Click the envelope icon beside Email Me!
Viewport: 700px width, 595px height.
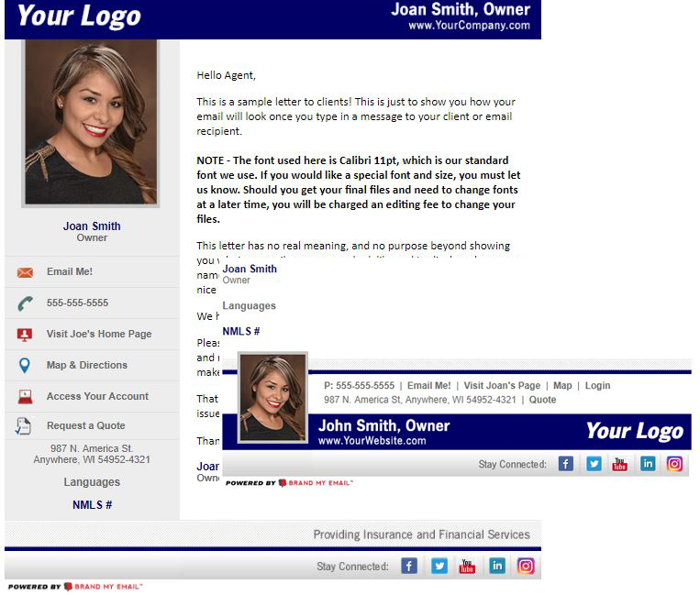[x=25, y=272]
